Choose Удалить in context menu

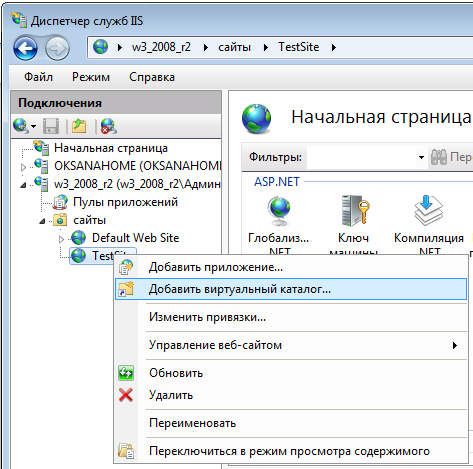[x=291, y=395]
